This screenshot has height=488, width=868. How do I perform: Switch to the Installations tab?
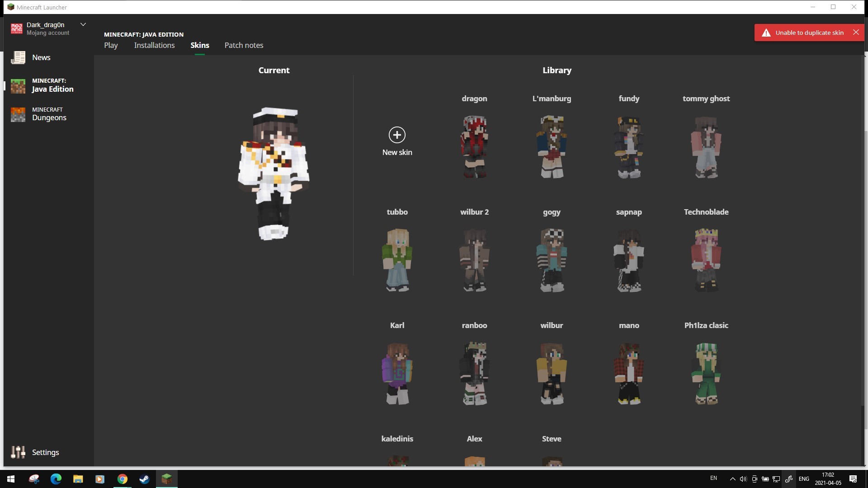(x=154, y=45)
